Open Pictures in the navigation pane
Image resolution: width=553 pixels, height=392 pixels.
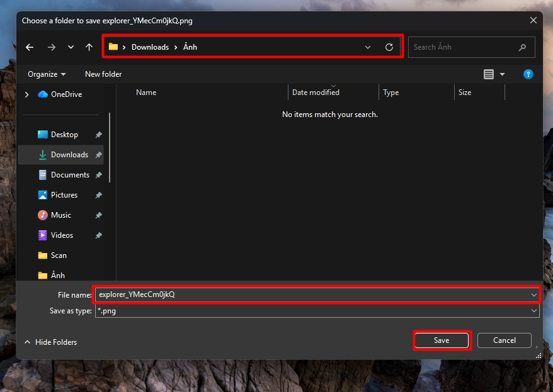[x=58, y=195]
